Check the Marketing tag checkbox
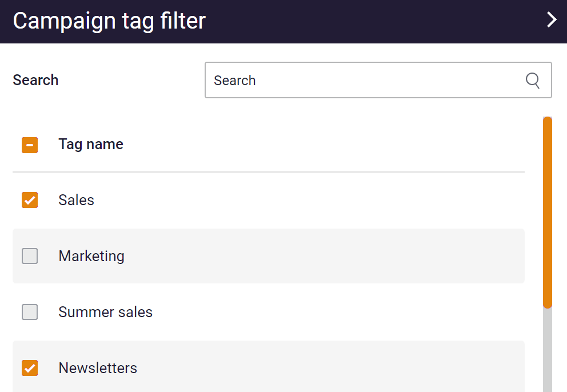Viewport: 567px width, 392px height. [x=30, y=256]
